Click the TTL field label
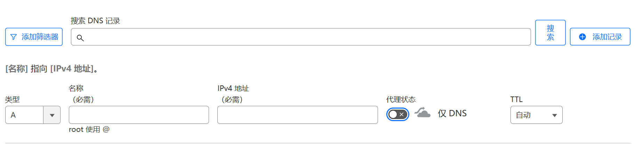The image size is (644, 144). click(516, 100)
